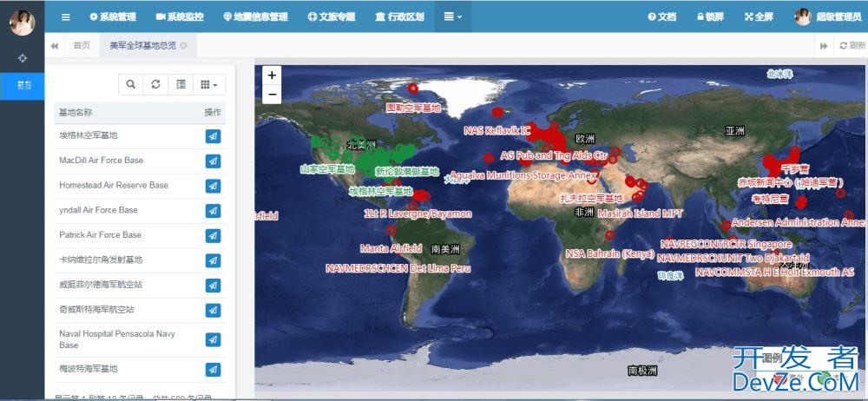Click the 新伦敦潜艇基地 green map label
Image resolution: width=868 pixels, height=401 pixels.
(x=407, y=171)
